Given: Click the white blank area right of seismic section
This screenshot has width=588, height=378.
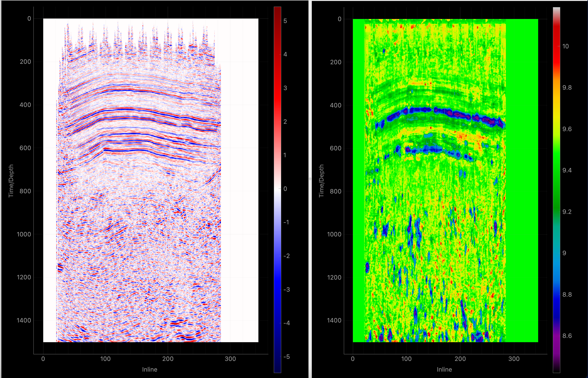Looking at the screenshot, I should [239, 181].
